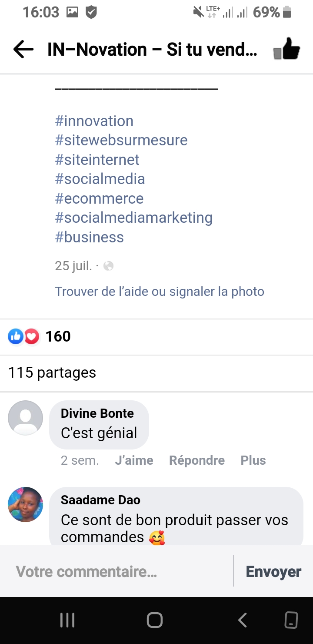Tap Trouver de l'aide ou signaler la photo
The width and height of the screenshot is (313, 644).
pyautogui.click(x=160, y=291)
